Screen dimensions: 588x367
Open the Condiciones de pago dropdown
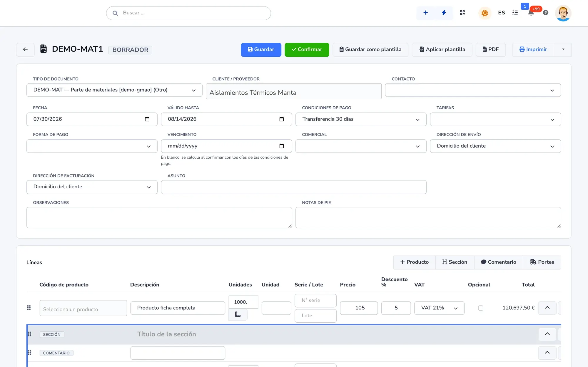(361, 119)
